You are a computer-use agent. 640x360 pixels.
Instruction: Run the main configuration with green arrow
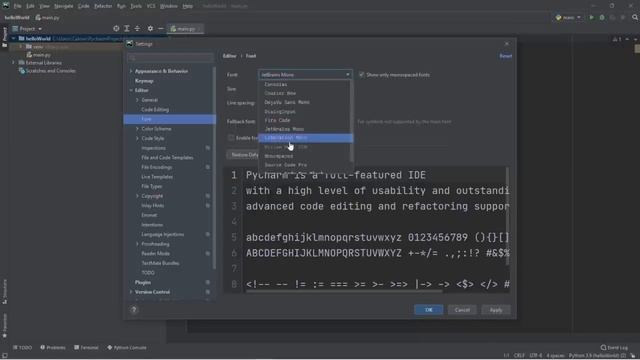point(591,18)
